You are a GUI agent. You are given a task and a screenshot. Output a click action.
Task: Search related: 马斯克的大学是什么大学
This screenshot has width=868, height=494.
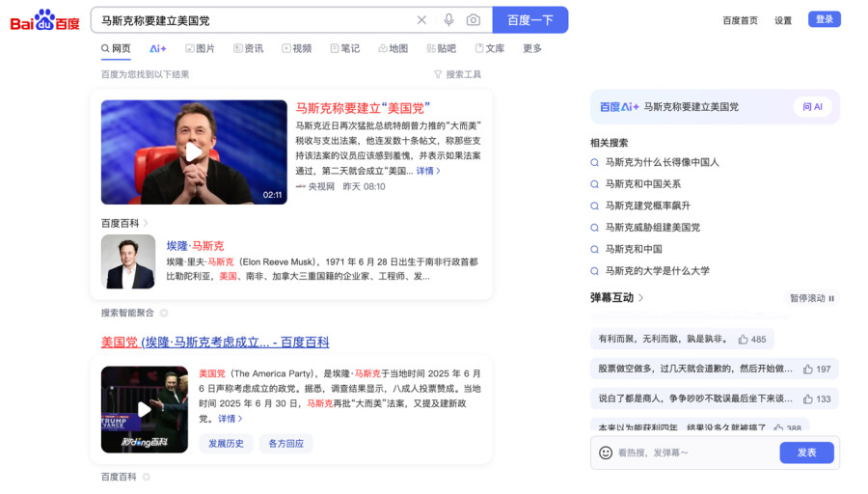657,271
